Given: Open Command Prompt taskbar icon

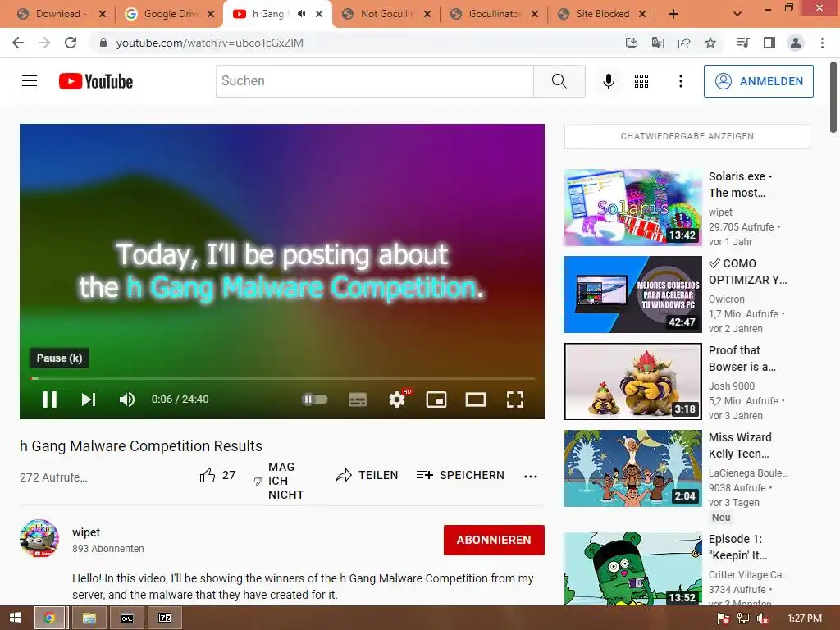Looking at the screenshot, I should coord(127,619).
